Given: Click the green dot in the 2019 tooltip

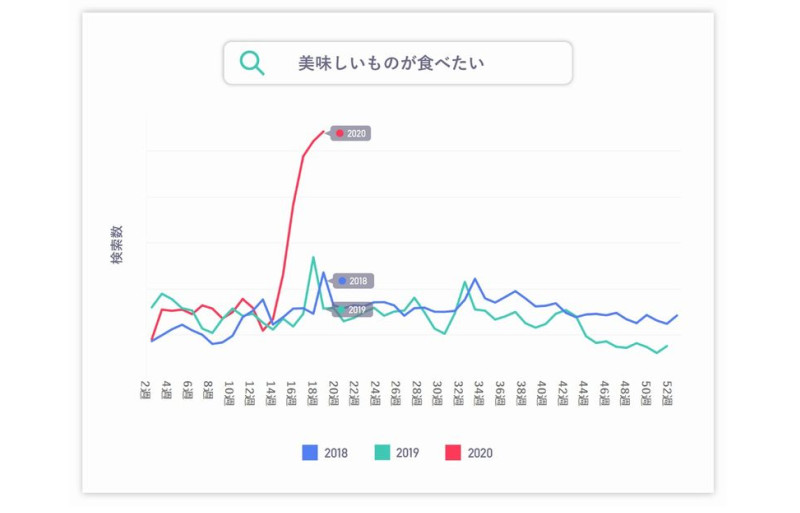Looking at the screenshot, I should point(341,310).
